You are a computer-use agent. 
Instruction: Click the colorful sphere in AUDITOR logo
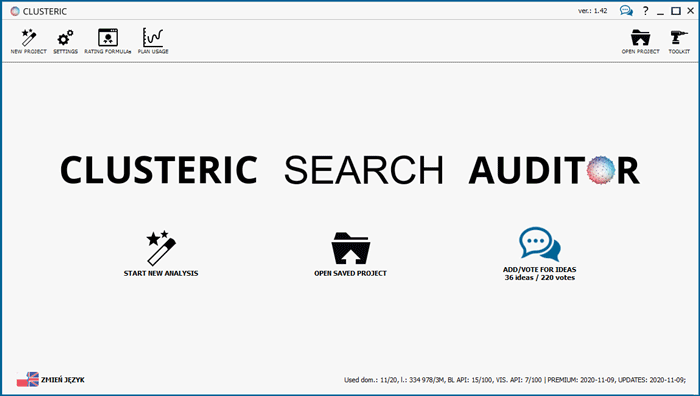pyautogui.click(x=601, y=170)
